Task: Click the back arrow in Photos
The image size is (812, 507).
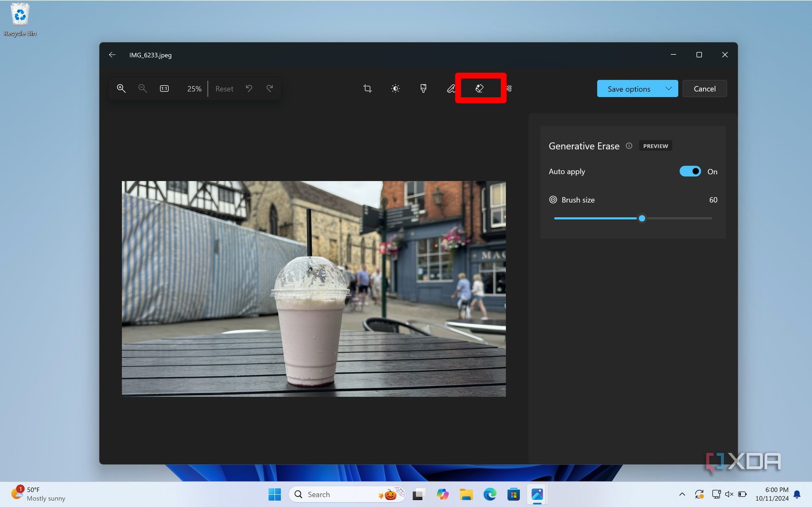Action: tap(112, 55)
